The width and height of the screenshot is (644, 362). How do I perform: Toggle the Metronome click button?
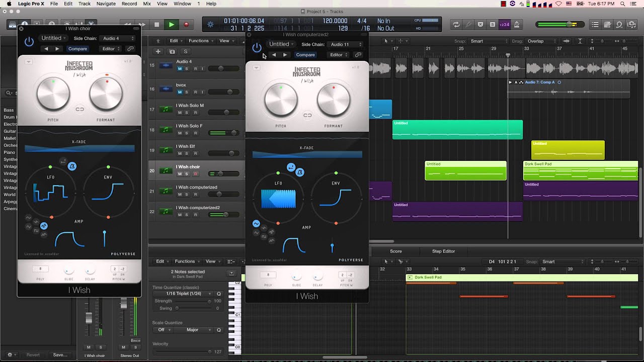pyautogui.click(x=517, y=24)
